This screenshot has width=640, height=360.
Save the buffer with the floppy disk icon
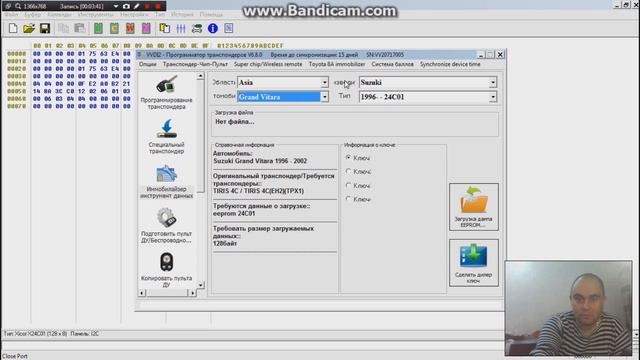[x=44, y=28]
